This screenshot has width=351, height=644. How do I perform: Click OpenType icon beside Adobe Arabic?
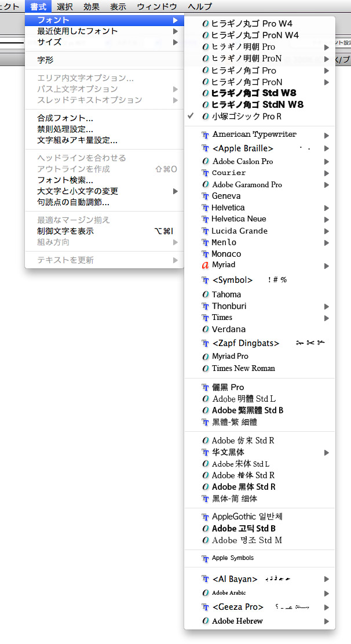206,593
